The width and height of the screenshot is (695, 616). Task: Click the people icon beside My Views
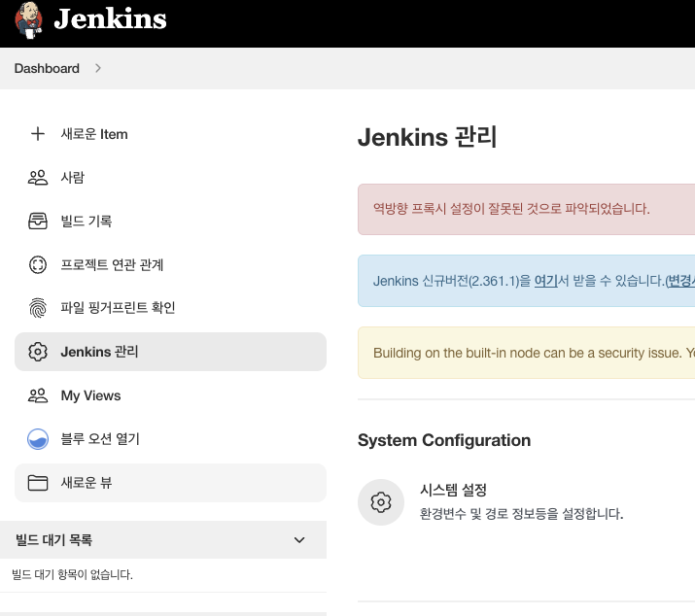coord(38,395)
